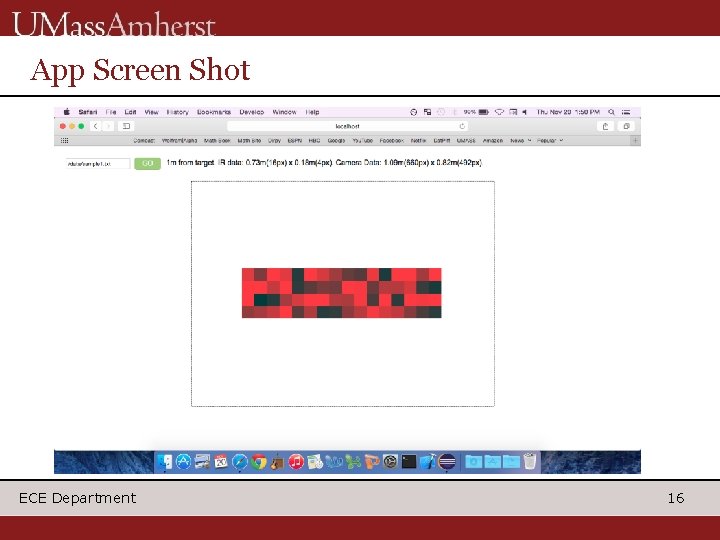Open App Store from the dock
The height and width of the screenshot is (540, 720).
(x=183, y=461)
